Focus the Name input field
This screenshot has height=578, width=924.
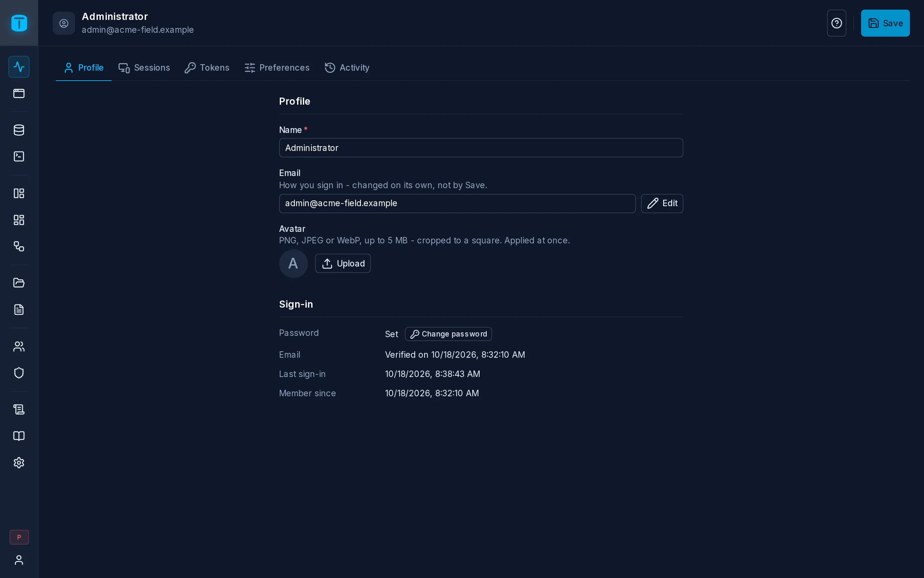point(481,148)
